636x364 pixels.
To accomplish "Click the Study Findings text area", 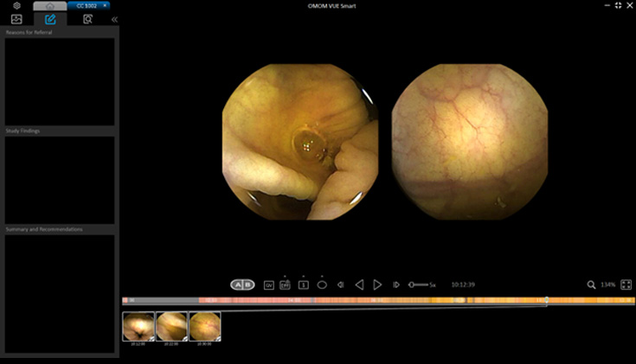I will pos(60,180).
